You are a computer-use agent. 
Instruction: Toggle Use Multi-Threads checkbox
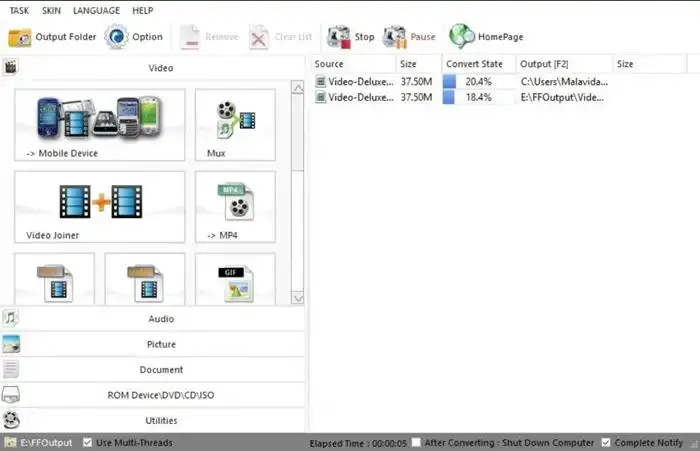click(88, 442)
